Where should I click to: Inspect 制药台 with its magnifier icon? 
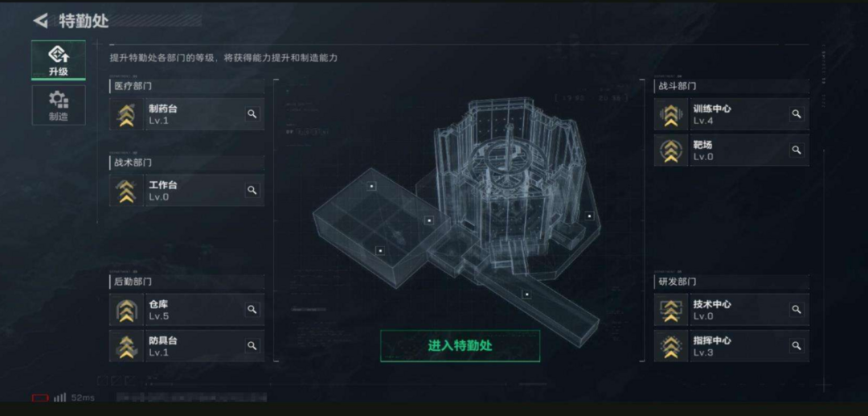tap(252, 114)
